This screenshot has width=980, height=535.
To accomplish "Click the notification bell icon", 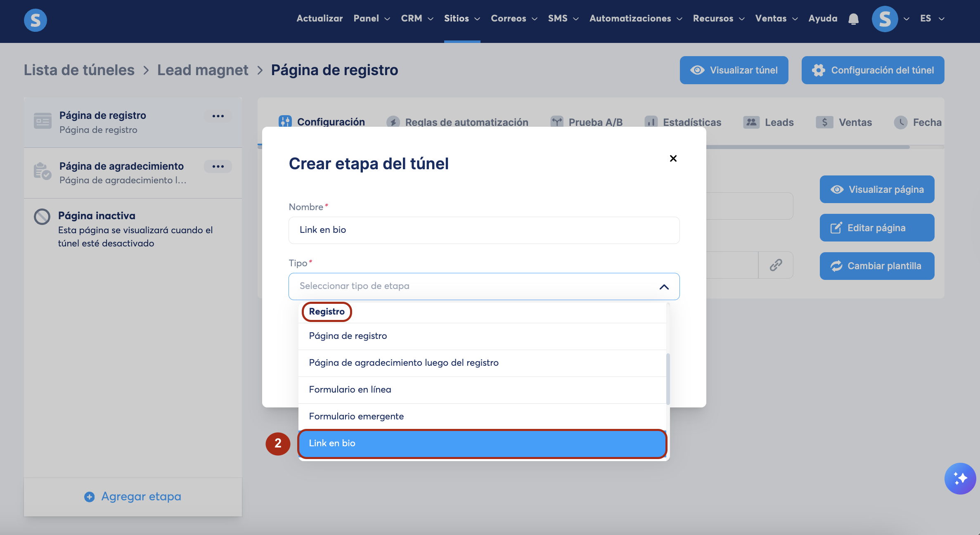I will 853,19.
